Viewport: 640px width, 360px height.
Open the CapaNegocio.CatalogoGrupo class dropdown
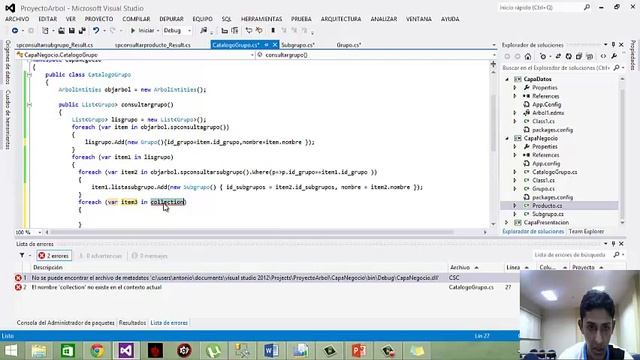(135, 55)
